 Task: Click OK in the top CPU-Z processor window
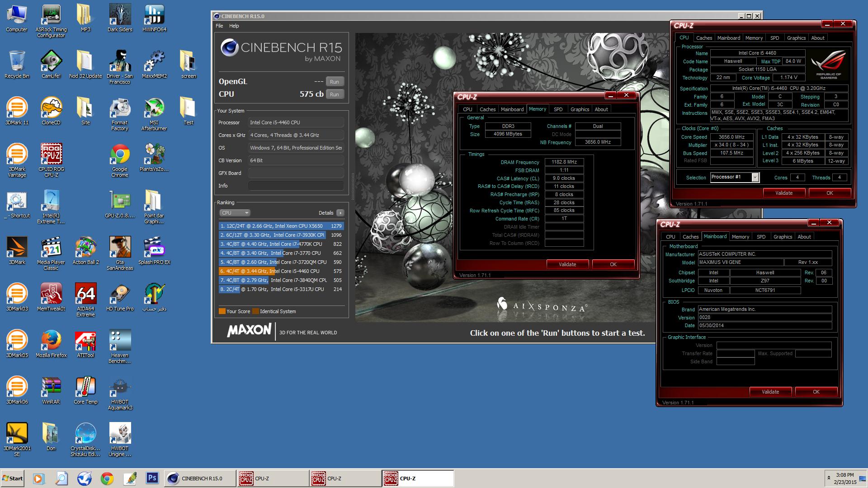click(x=830, y=193)
